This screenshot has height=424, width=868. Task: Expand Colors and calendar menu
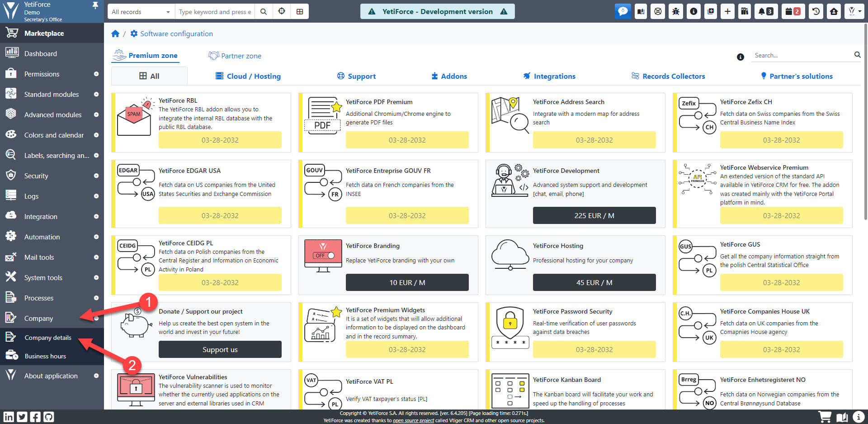(52, 135)
